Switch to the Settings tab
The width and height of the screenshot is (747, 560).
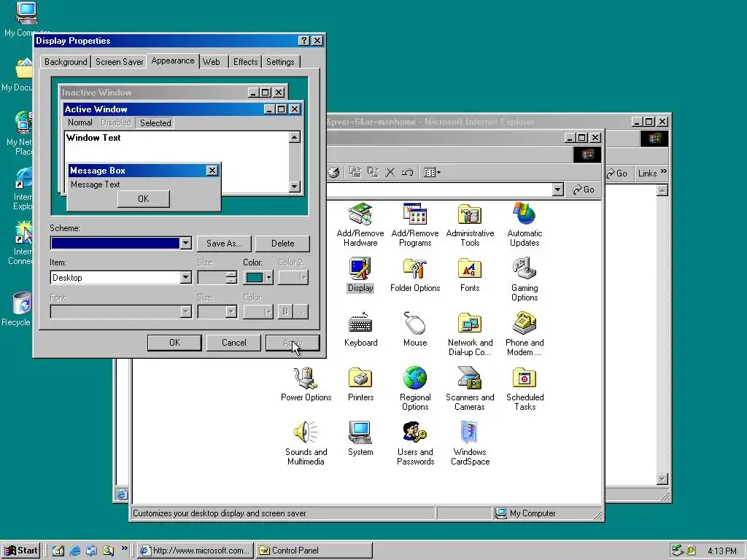280,62
